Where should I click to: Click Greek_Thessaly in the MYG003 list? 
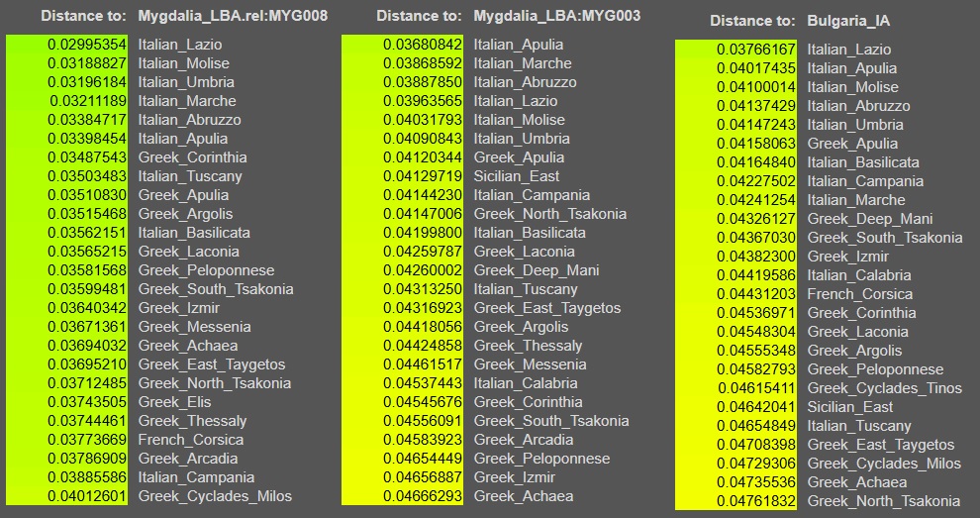pos(528,346)
